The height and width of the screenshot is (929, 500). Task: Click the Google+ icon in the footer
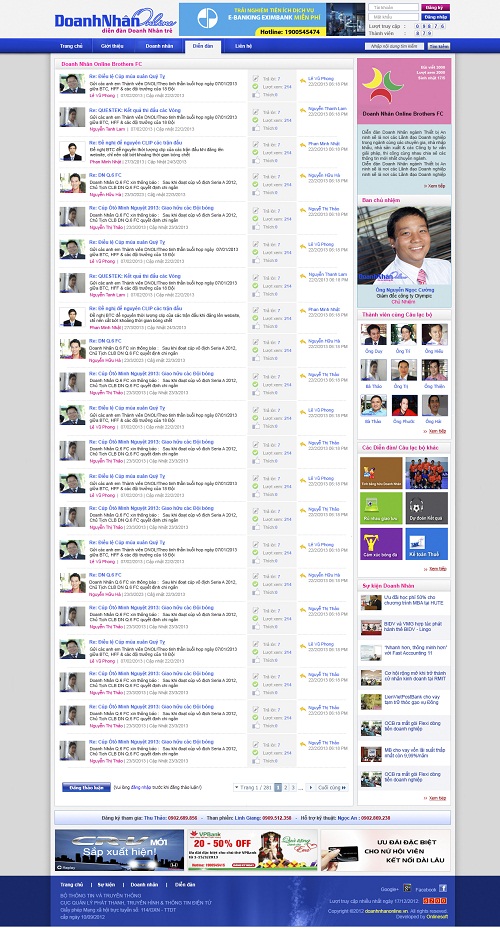coord(407,888)
